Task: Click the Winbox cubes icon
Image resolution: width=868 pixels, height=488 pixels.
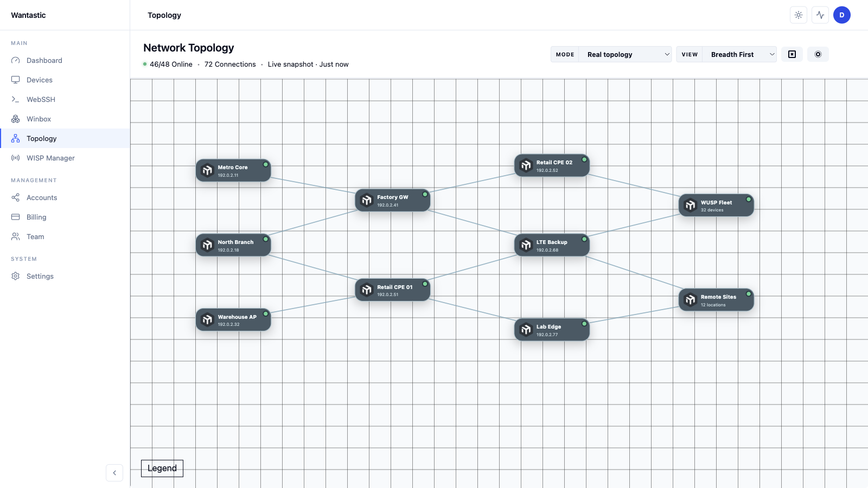Action: click(16, 119)
